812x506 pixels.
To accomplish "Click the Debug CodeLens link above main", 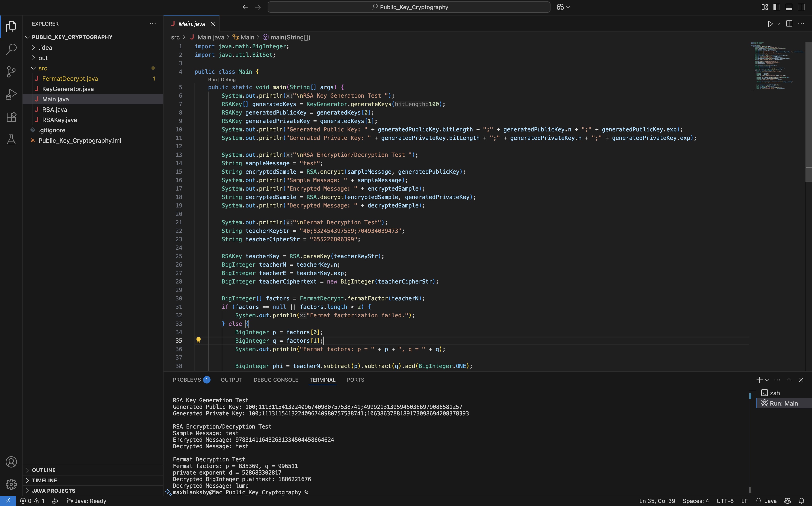I will [228, 80].
